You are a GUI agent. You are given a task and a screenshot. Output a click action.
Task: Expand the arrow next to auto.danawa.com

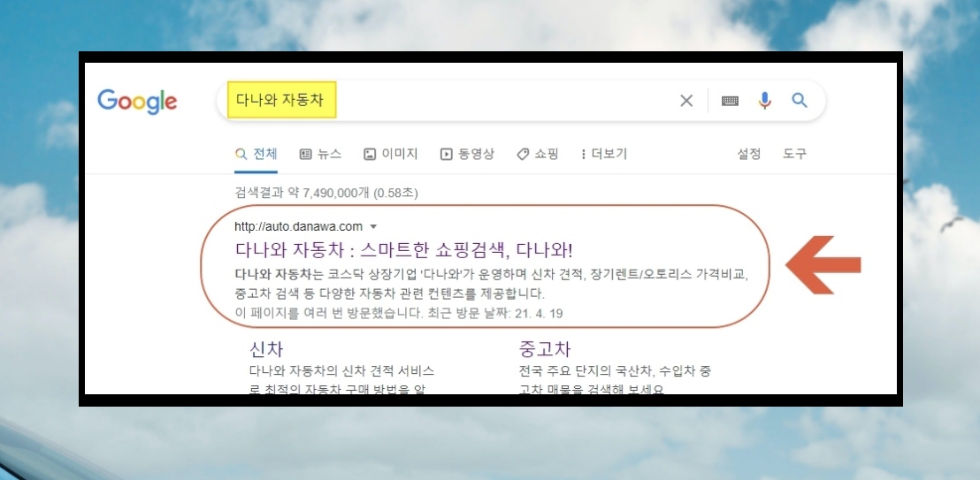tap(374, 227)
